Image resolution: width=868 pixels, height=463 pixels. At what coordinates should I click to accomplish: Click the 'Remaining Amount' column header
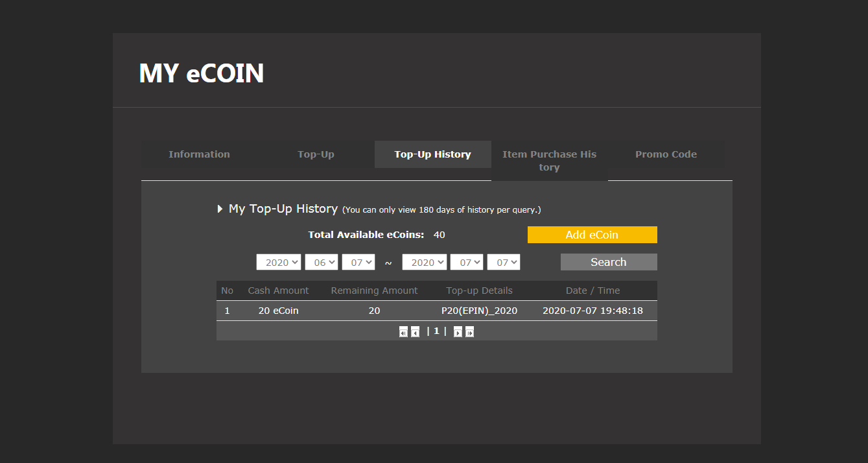pyautogui.click(x=374, y=291)
